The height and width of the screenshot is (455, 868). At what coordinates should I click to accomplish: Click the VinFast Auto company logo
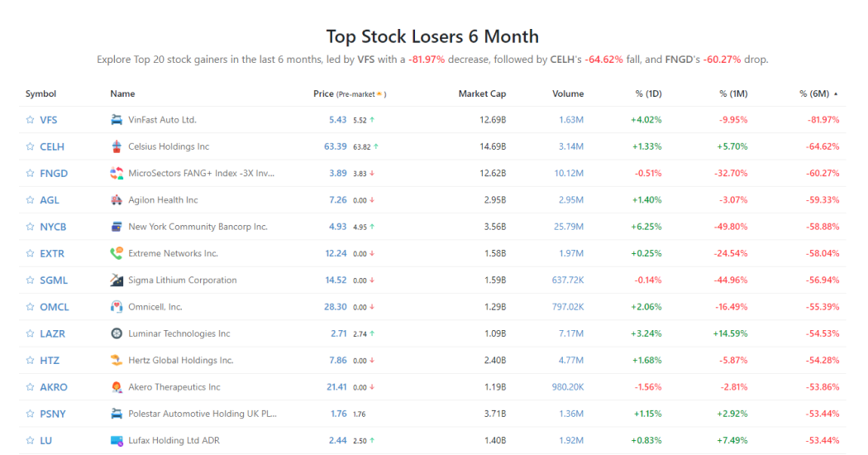pyautogui.click(x=117, y=120)
